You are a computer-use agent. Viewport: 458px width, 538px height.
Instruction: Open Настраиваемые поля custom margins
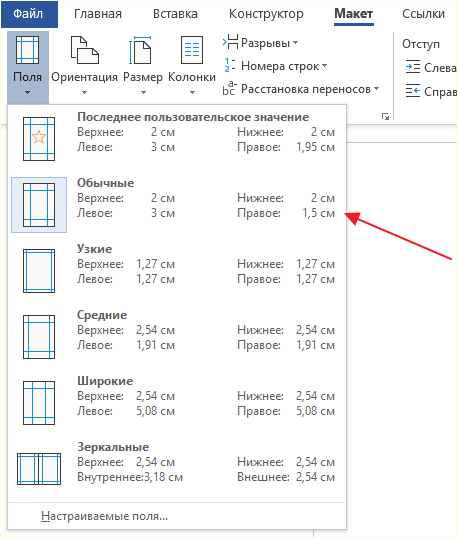click(104, 516)
